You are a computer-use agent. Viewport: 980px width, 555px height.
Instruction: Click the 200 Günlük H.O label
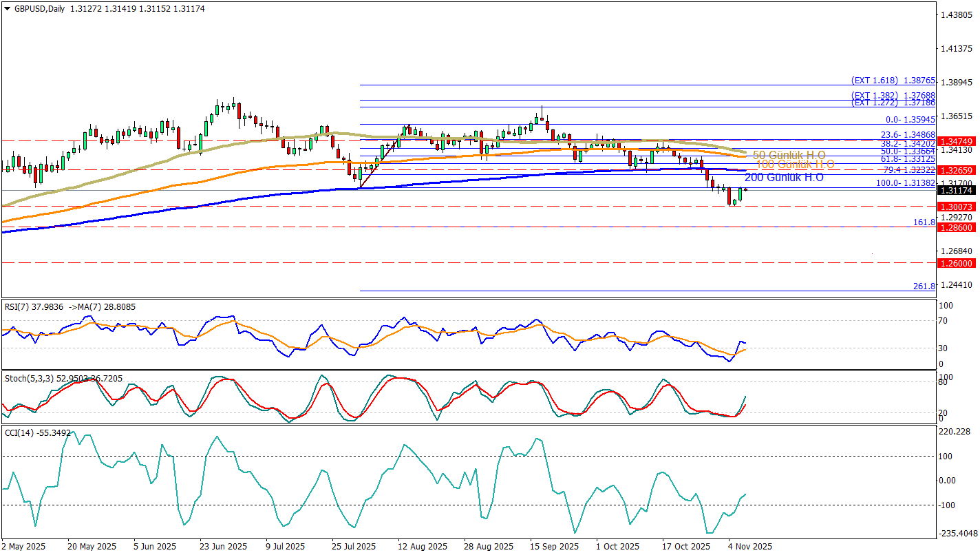[x=784, y=177]
